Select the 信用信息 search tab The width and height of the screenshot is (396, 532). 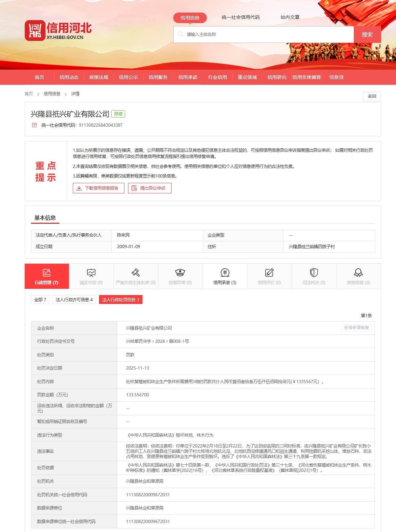(190, 18)
